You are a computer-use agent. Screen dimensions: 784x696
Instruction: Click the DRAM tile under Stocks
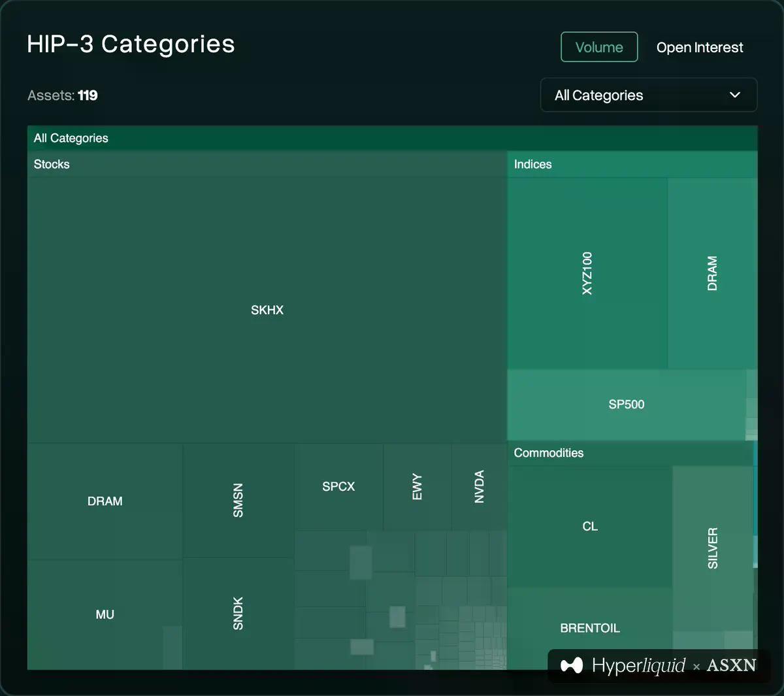[105, 501]
